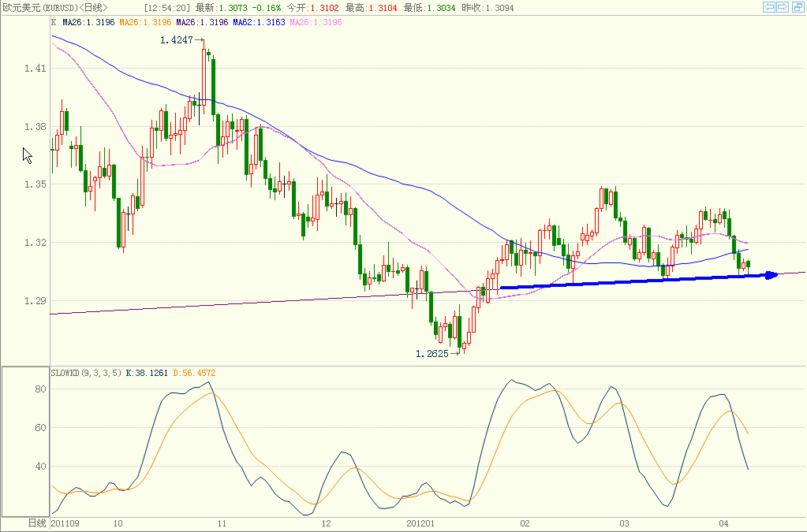Click the SLOWKD(9,3,3,5) indicator name
The height and width of the screenshot is (532, 807).
(x=86, y=373)
